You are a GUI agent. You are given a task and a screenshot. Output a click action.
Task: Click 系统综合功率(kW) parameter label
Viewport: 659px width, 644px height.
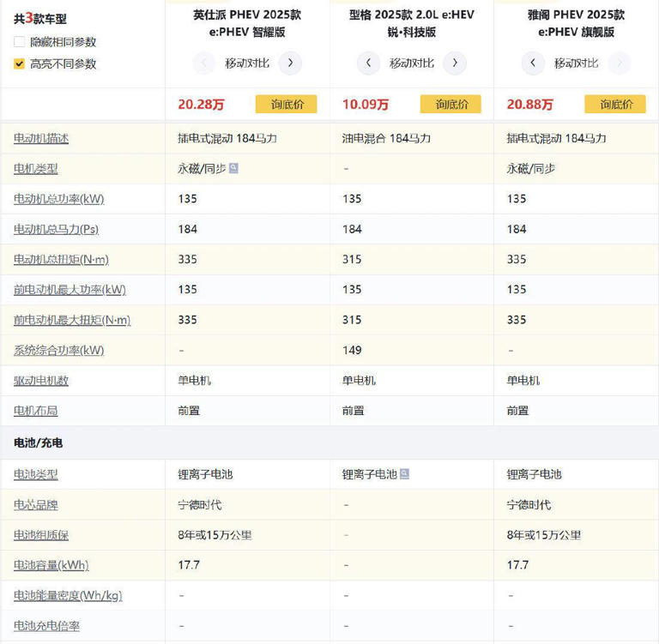pyautogui.click(x=58, y=350)
